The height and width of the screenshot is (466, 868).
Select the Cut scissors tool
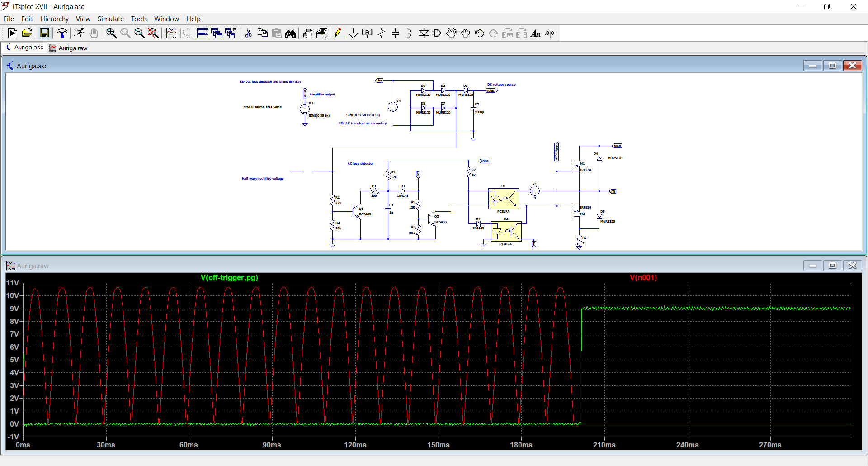tap(248, 33)
